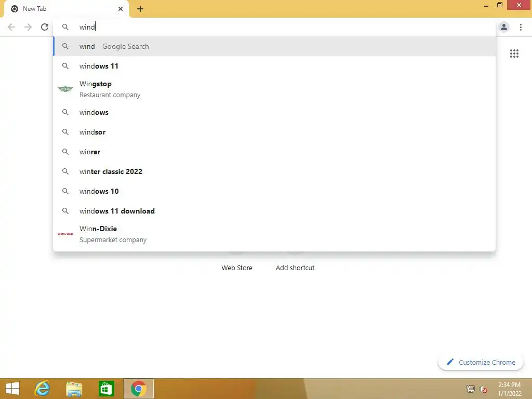Open Windows Store from taskbar
This screenshot has height=399, width=532.
point(106,389)
